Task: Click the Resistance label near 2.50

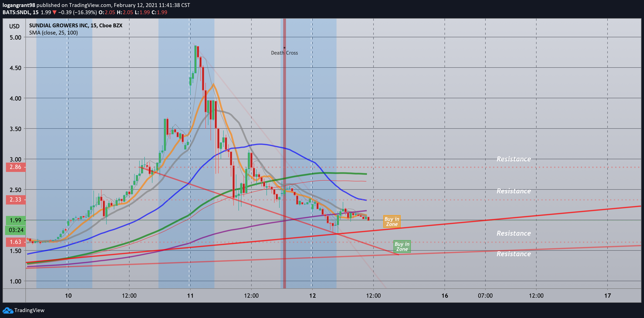Action: pyautogui.click(x=513, y=191)
